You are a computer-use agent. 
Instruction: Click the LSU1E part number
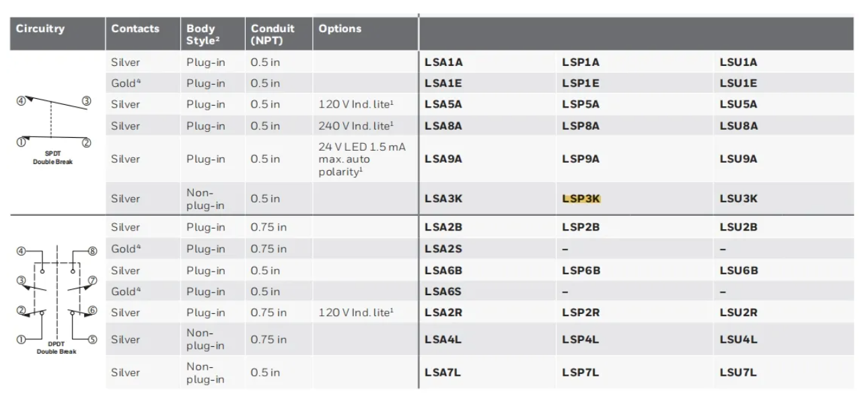[738, 83]
